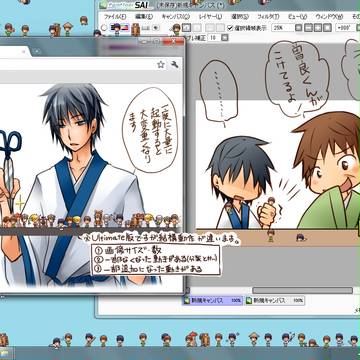Toggle the 選択範囲表示 selection display checkbox
The image size is (360, 360).
pyautogui.click(x=230, y=28)
